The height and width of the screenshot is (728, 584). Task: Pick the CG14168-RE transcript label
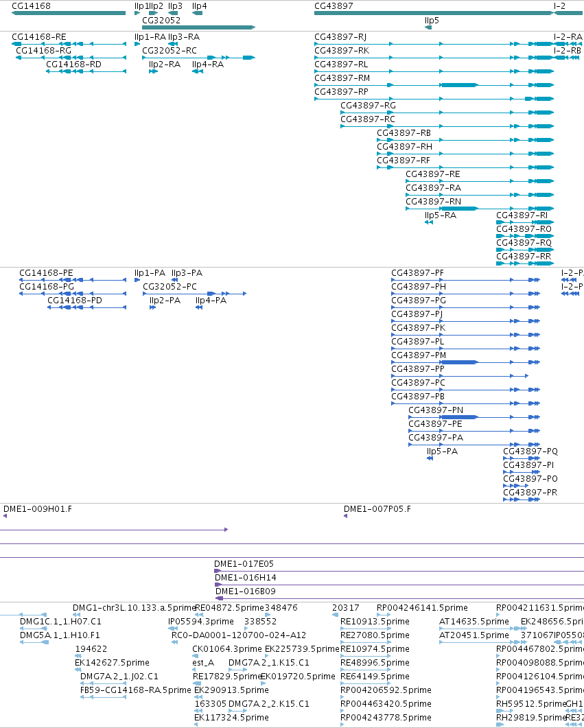click(x=39, y=36)
